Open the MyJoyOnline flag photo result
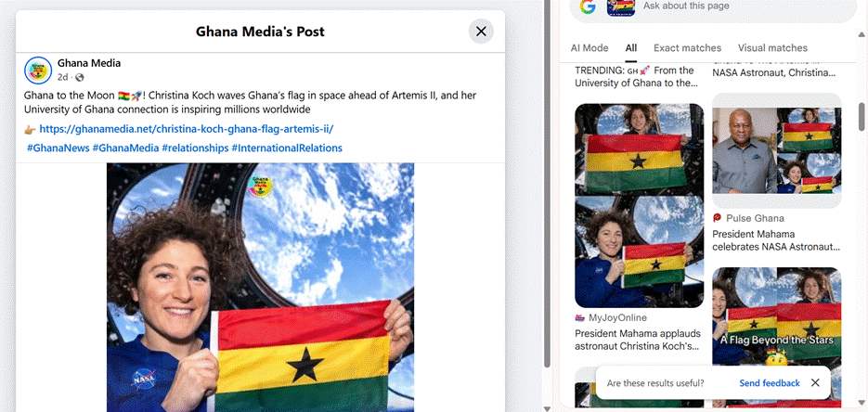Screen dimensions: 868x412 [640, 206]
